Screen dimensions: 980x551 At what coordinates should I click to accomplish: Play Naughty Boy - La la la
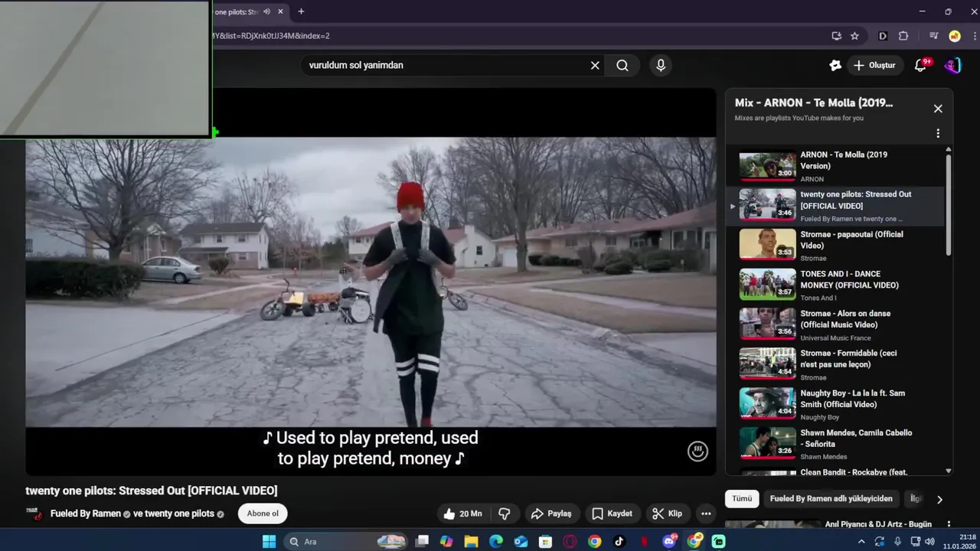[x=835, y=405]
